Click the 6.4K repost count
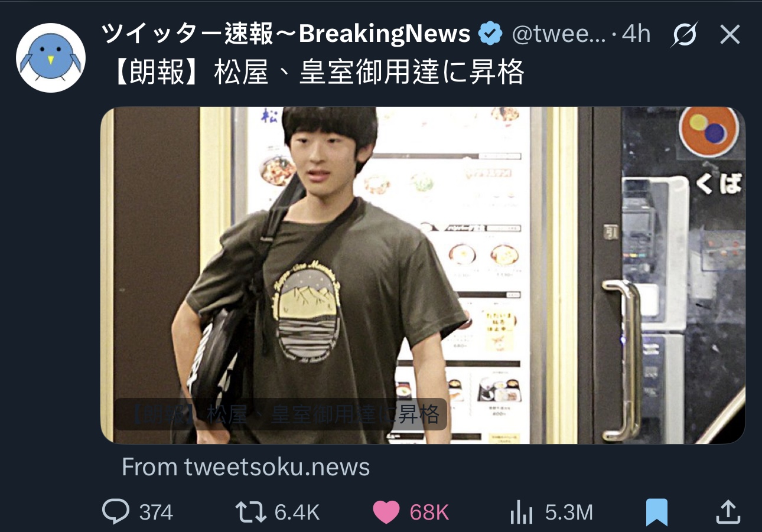 pyautogui.click(x=297, y=513)
